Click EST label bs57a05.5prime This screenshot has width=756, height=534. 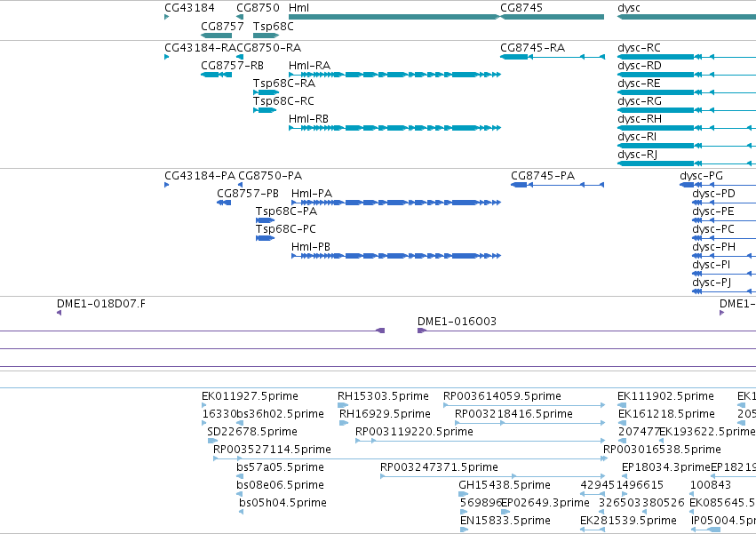point(280,467)
